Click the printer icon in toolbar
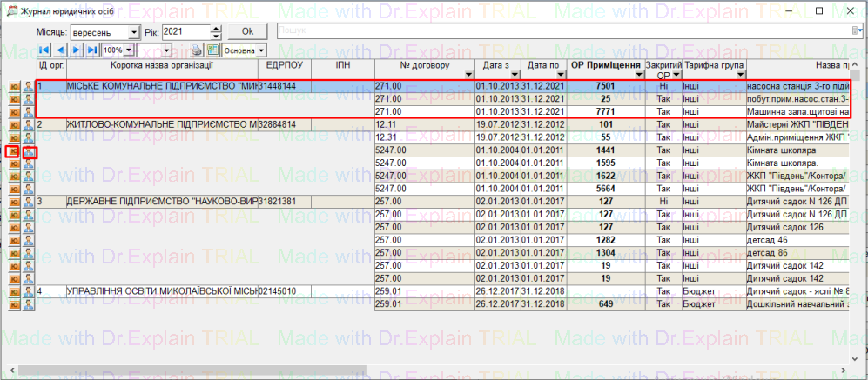The width and height of the screenshot is (868, 380). coord(197,50)
